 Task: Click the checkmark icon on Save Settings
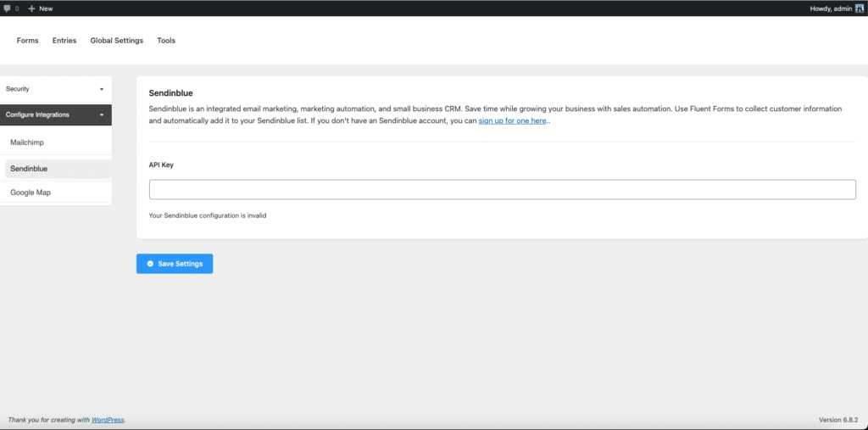click(x=150, y=264)
